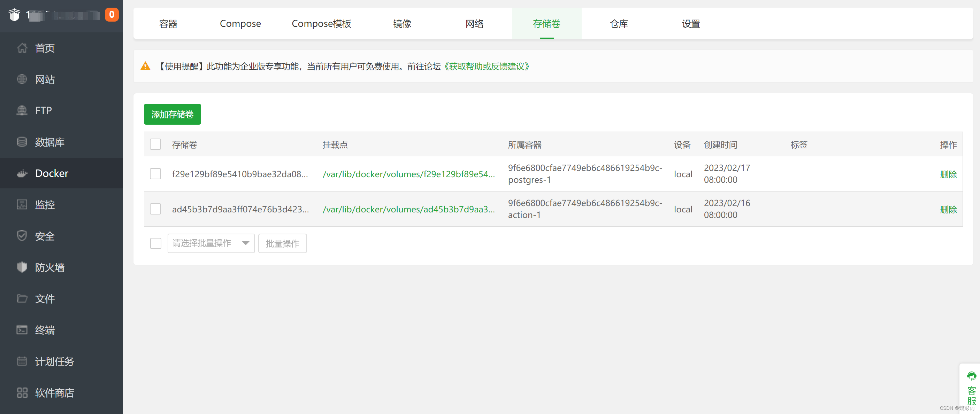The image size is (980, 414).
Task: Switch to the 镜像 tab
Action: tap(402, 24)
